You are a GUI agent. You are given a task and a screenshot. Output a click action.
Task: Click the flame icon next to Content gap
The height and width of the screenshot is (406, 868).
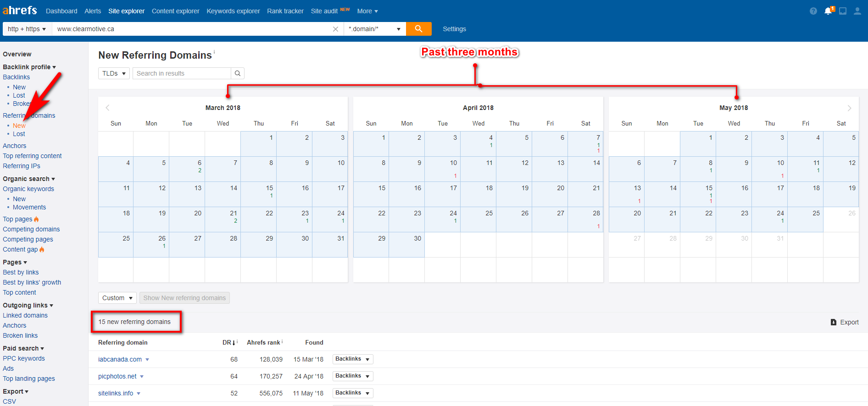click(x=42, y=249)
